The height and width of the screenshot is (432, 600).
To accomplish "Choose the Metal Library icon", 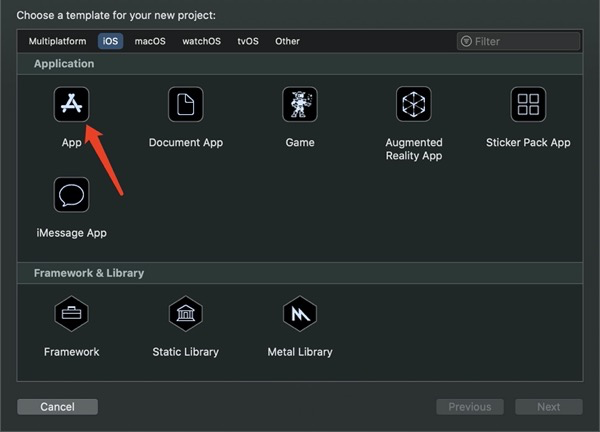I will pos(300,313).
